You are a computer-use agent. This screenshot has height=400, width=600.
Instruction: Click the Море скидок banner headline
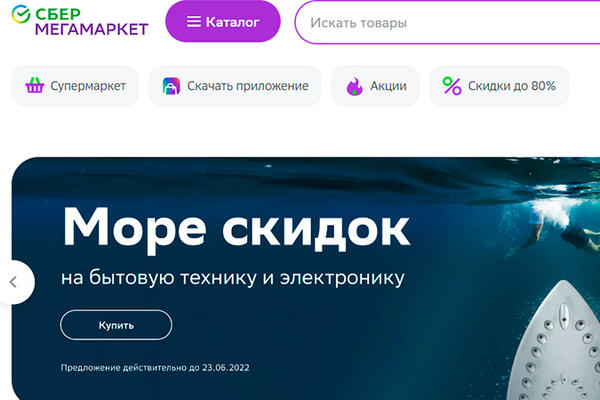pos(236,228)
